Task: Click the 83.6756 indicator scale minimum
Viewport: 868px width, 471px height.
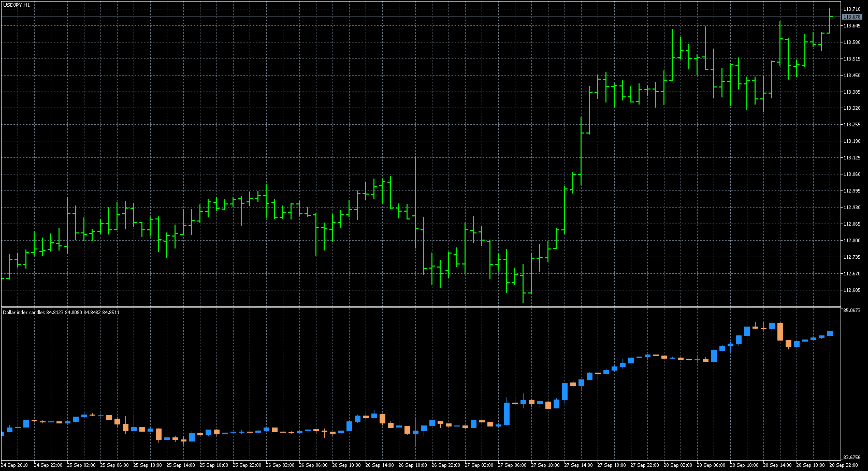Action: (x=852, y=458)
